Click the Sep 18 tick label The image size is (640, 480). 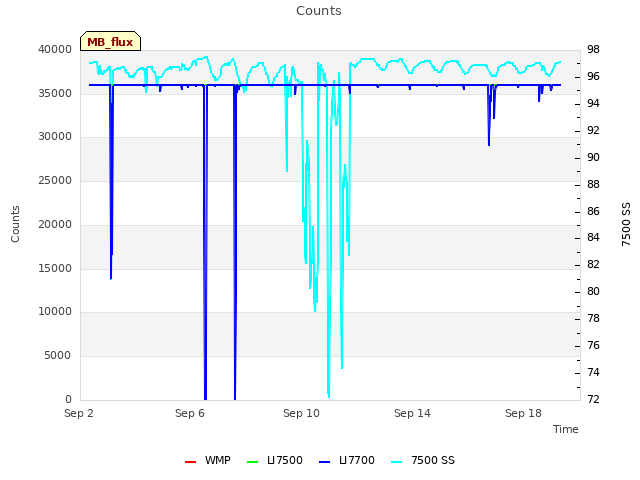[x=523, y=413]
